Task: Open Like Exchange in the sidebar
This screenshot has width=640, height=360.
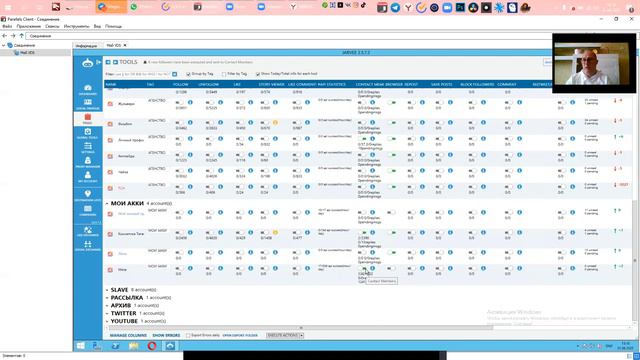Action: [x=88, y=232]
